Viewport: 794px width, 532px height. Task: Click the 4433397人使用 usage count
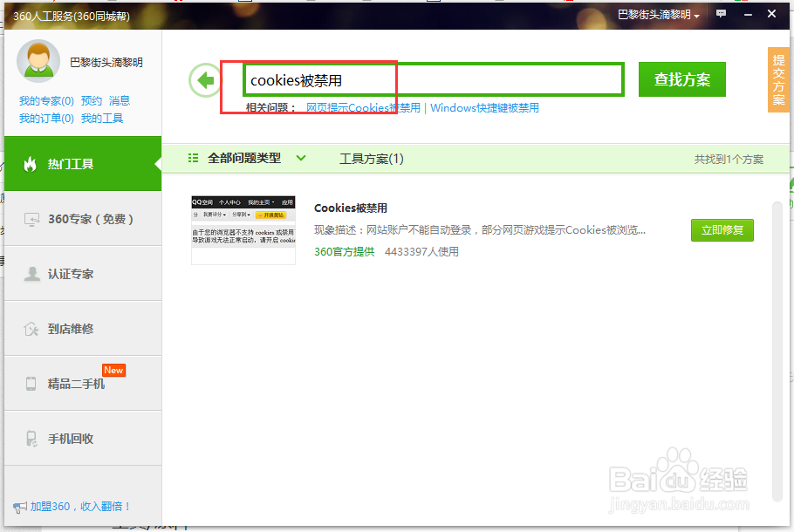click(x=421, y=251)
